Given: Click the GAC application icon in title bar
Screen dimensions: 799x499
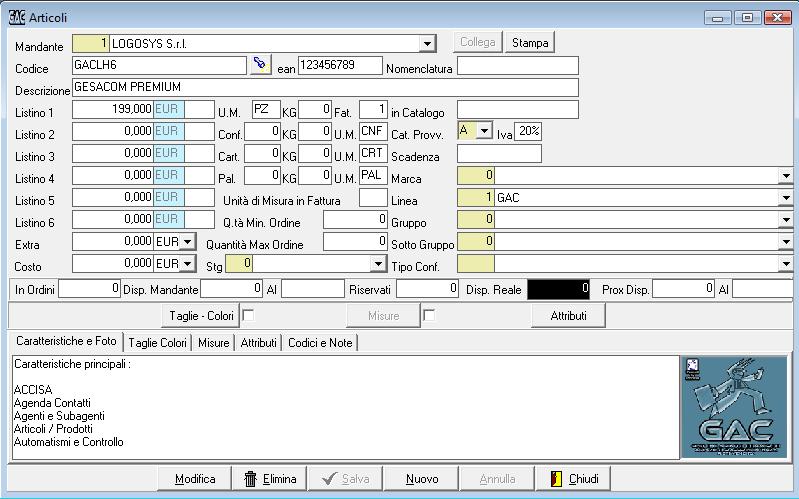Looking at the screenshot, I should (17, 17).
